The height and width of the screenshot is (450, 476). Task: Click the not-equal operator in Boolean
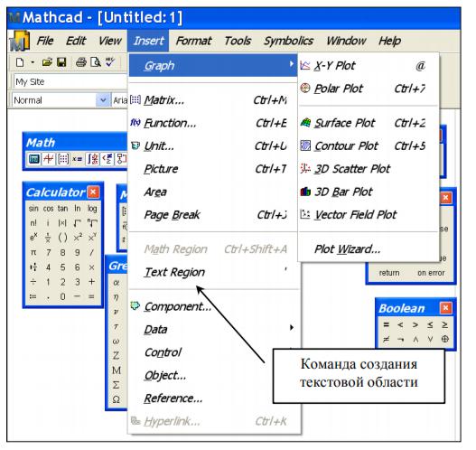click(386, 339)
